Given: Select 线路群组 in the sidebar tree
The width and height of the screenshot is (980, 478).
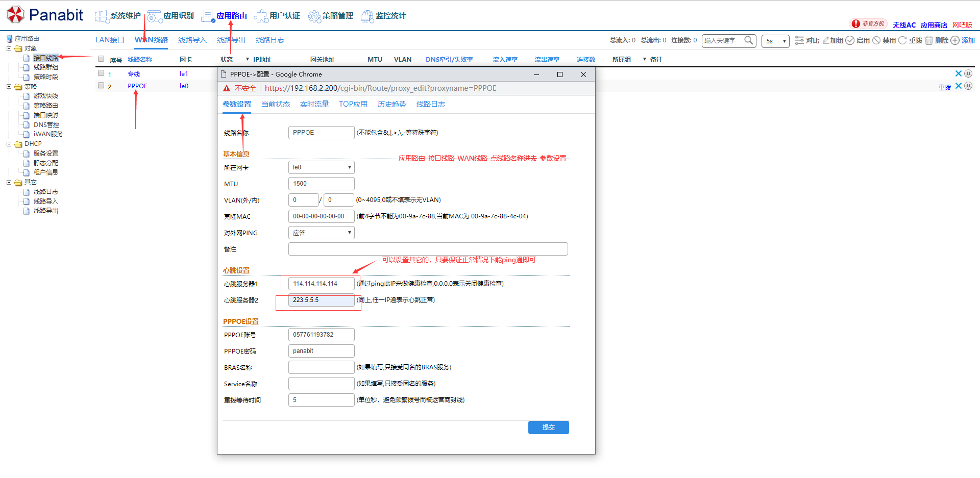Looking at the screenshot, I should [46, 67].
